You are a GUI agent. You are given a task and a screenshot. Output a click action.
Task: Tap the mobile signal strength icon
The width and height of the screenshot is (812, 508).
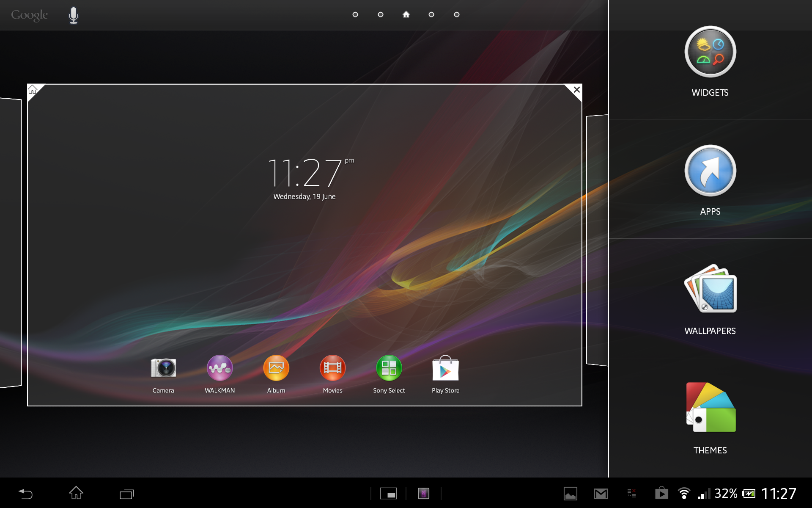(704, 494)
